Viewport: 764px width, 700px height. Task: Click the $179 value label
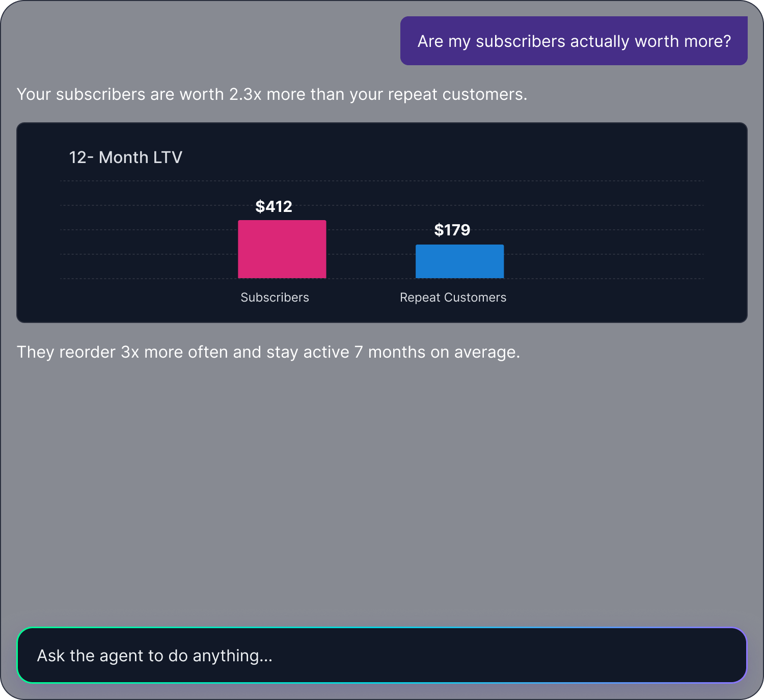tap(452, 230)
